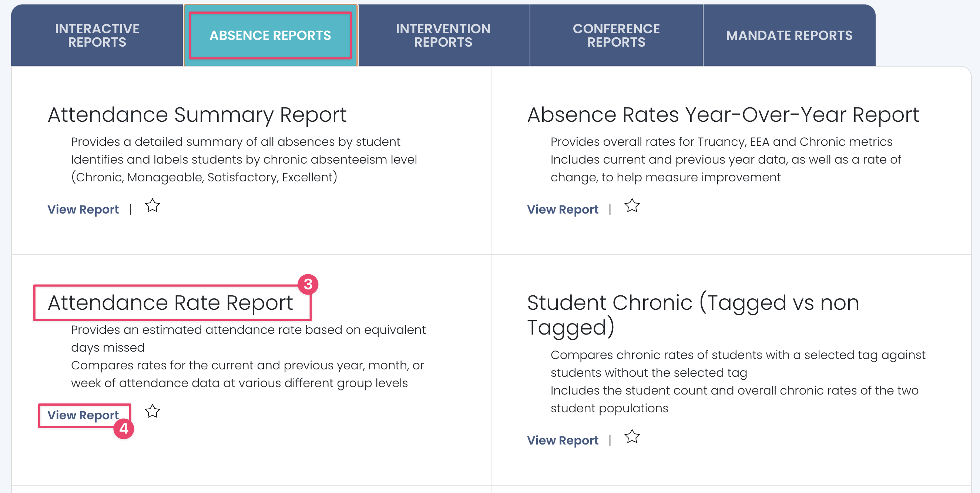
Task: Open the Interactive Reports tab
Action: (97, 36)
